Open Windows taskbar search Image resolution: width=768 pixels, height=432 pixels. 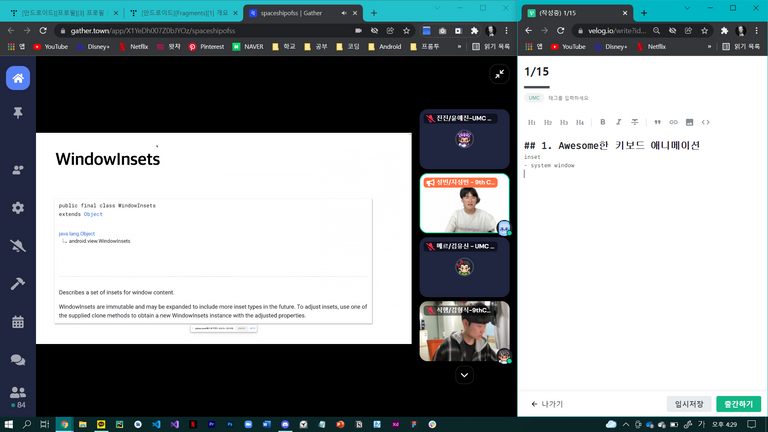(27, 424)
